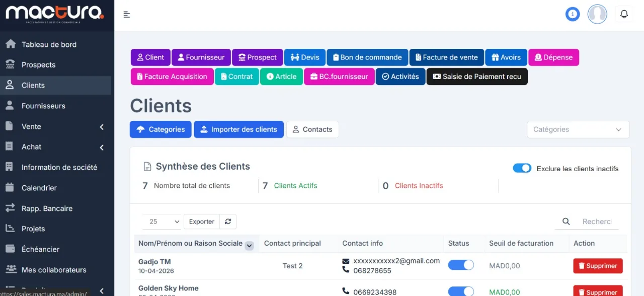Click Dépense button
644x296 pixels.
click(x=553, y=57)
